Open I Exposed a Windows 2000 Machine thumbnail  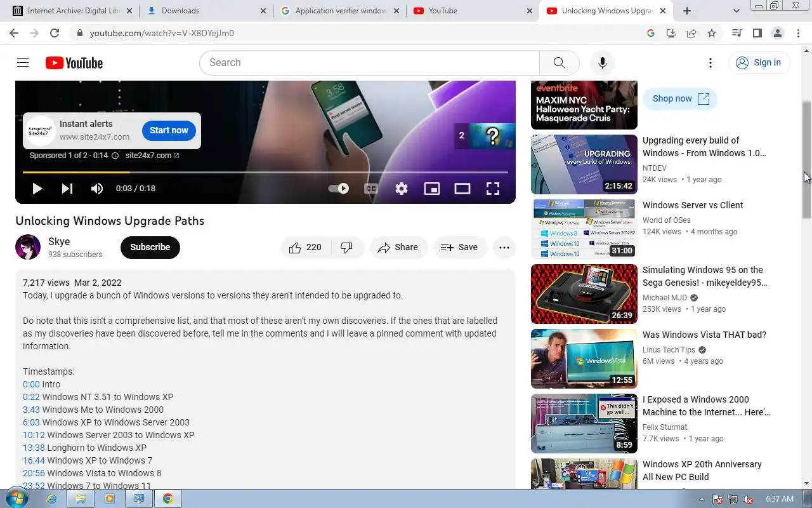(x=584, y=424)
